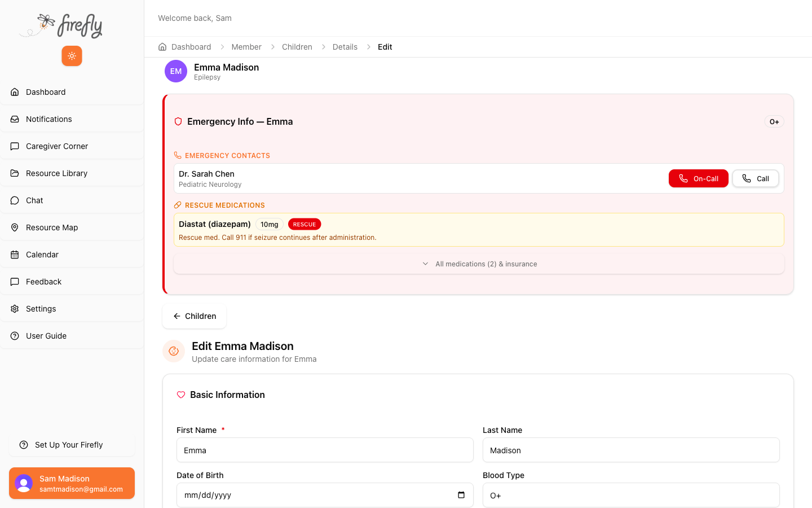Go to the Feedback page

[x=43, y=282]
